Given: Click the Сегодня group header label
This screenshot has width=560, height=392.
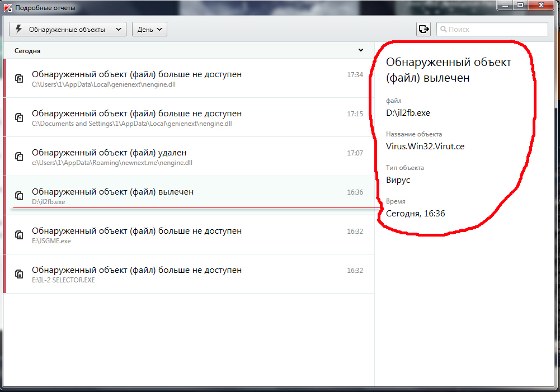Looking at the screenshot, I should [x=27, y=51].
